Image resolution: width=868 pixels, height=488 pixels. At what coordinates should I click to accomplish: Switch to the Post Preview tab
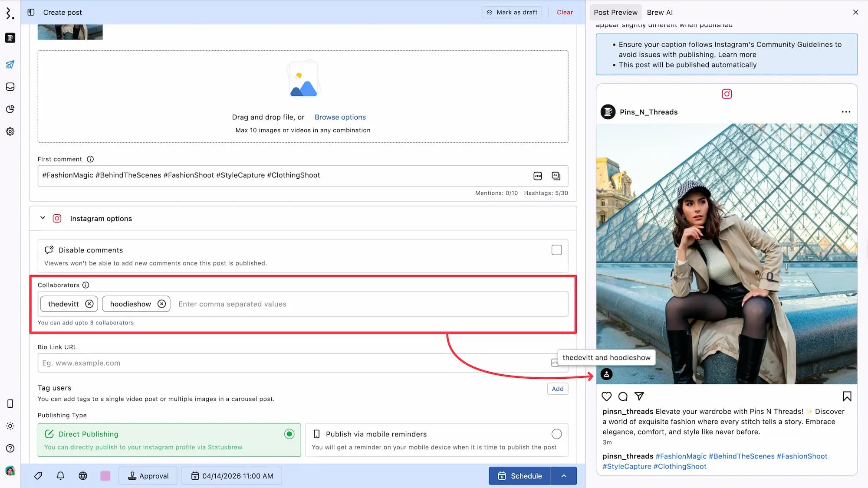coord(615,12)
